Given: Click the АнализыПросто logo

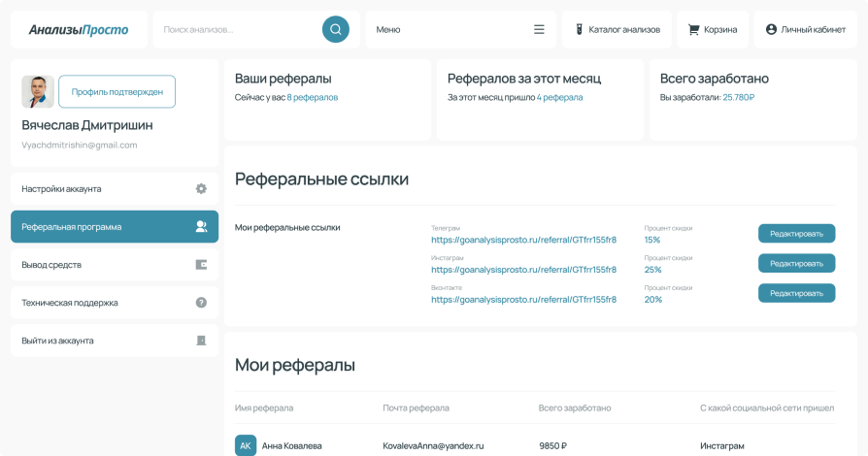Looking at the screenshot, I should (x=79, y=29).
